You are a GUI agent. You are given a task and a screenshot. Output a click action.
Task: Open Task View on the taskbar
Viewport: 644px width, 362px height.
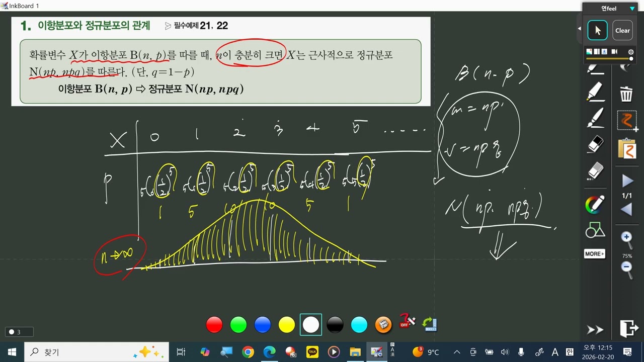181,352
